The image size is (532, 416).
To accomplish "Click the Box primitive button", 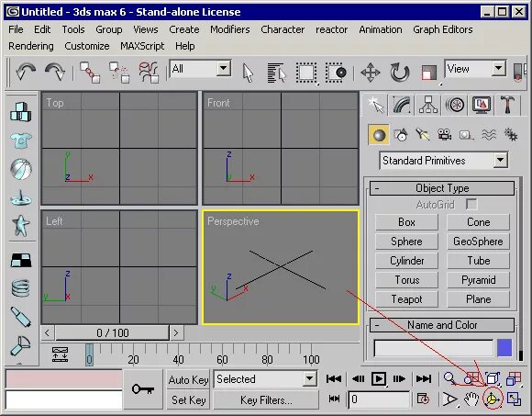I will pyautogui.click(x=406, y=222).
